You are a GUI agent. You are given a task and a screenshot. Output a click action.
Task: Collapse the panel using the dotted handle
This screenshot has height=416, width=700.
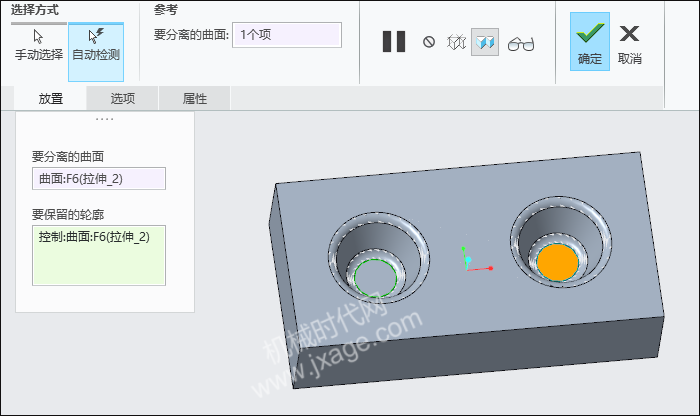coord(104,119)
